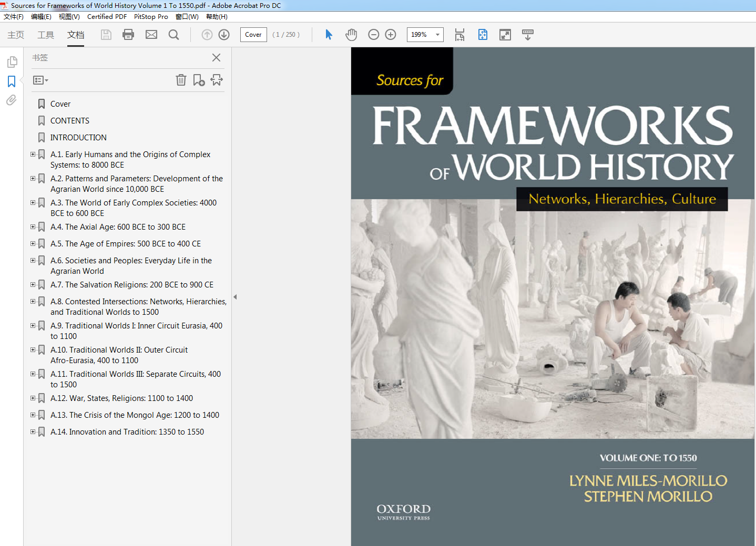The height and width of the screenshot is (546, 756).
Task: Switch to full screen mode icon
Action: 505,35
